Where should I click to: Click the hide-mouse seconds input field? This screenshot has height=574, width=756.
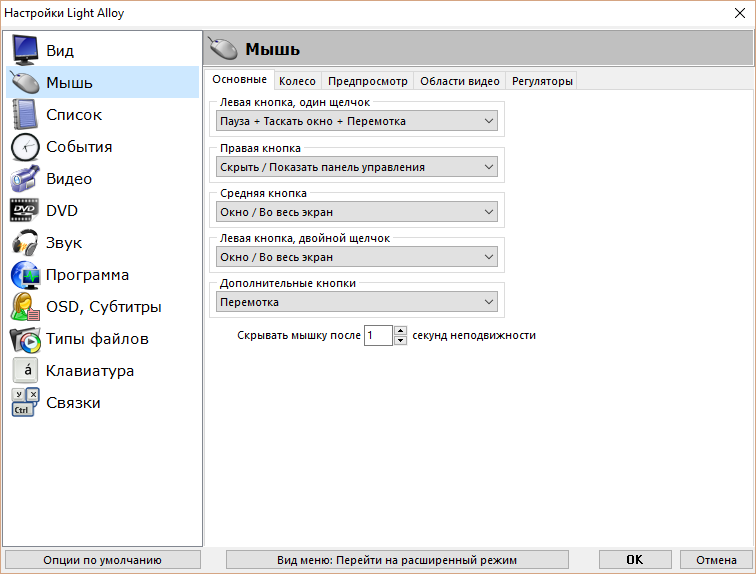(x=378, y=335)
